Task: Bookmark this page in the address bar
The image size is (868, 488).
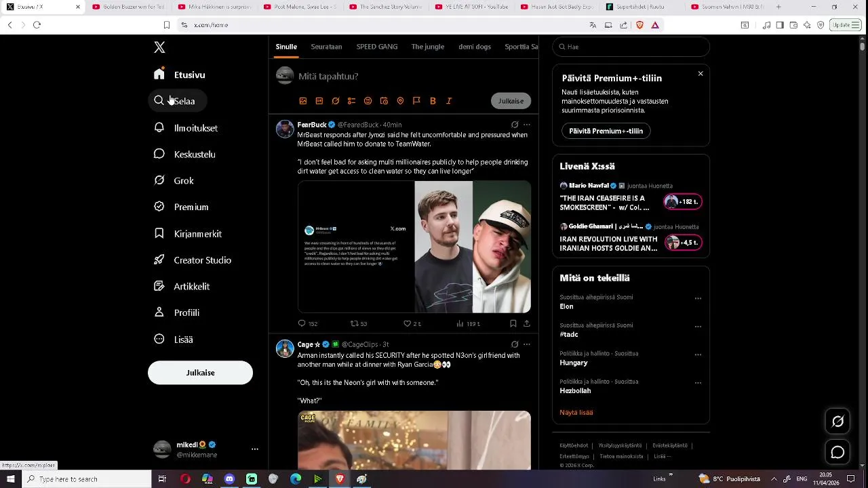Action: pyautogui.click(x=167, y=25)
